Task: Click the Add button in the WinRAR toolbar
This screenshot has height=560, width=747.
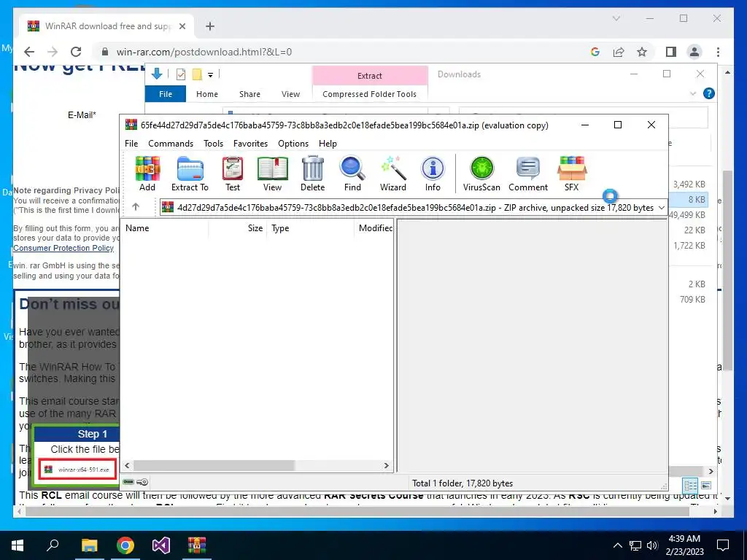Action: coord(147,174)
